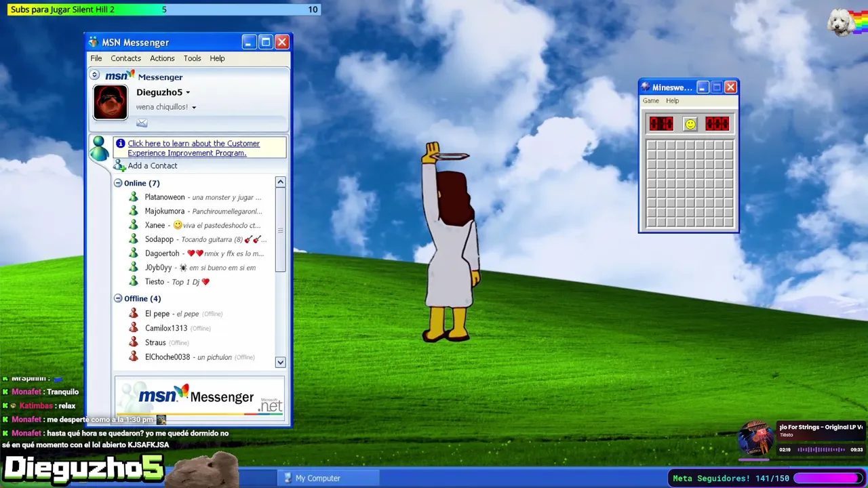
Task: Click the Add a Contact link
Action: 153,165
